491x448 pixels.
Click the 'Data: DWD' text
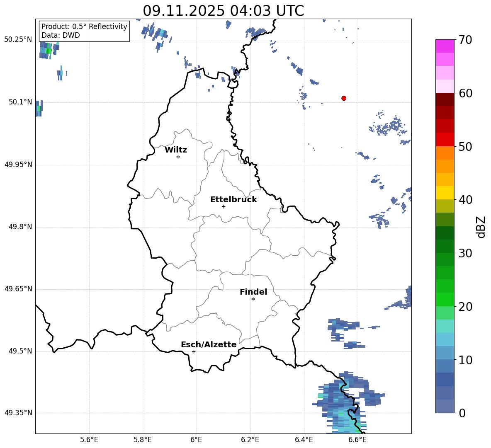coord(61,35)
